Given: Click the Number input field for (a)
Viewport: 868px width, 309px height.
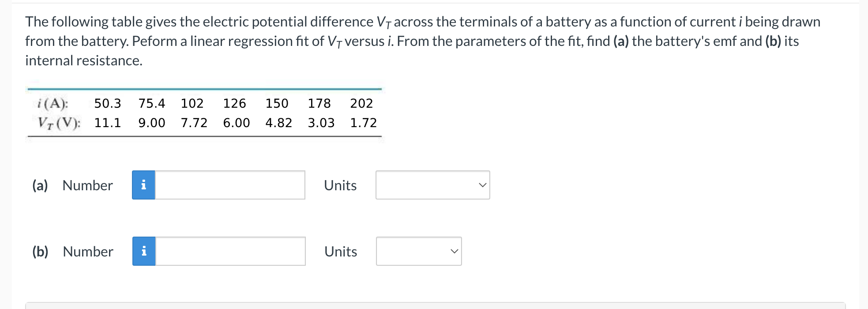Looking at the screenshot, I should pyautogui.click(x=230, y=185).
